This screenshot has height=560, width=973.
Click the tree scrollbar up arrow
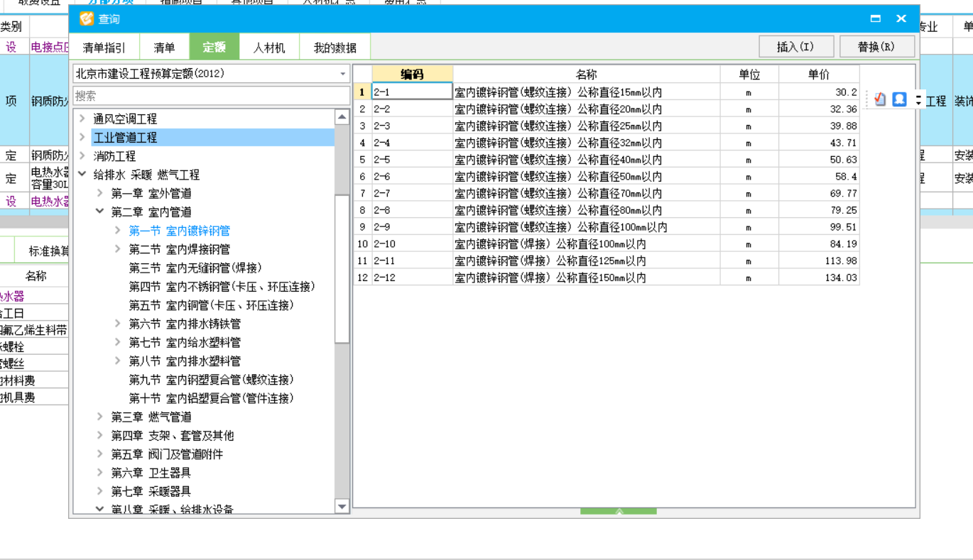(342, 117)
